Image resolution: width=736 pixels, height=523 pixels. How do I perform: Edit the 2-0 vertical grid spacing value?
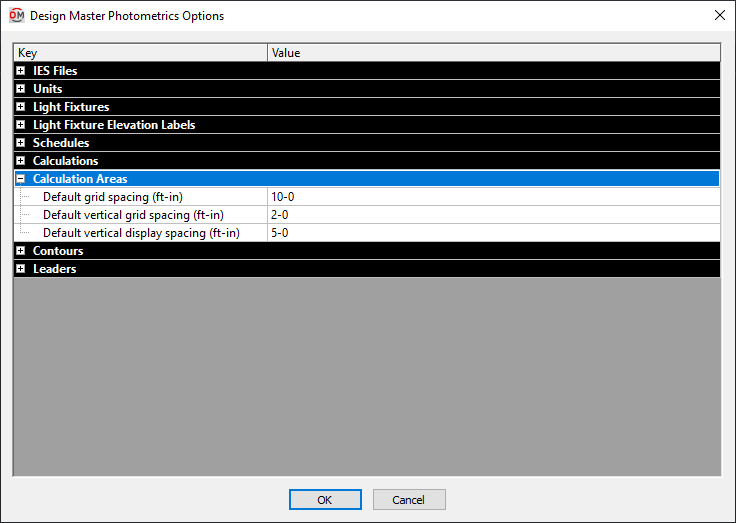click(x=494, y=215)
